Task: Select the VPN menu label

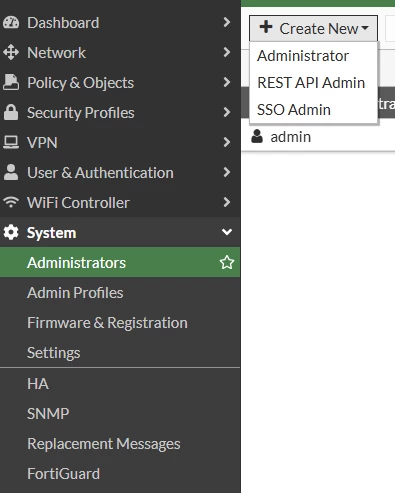Action: click(x=42, y=143)
